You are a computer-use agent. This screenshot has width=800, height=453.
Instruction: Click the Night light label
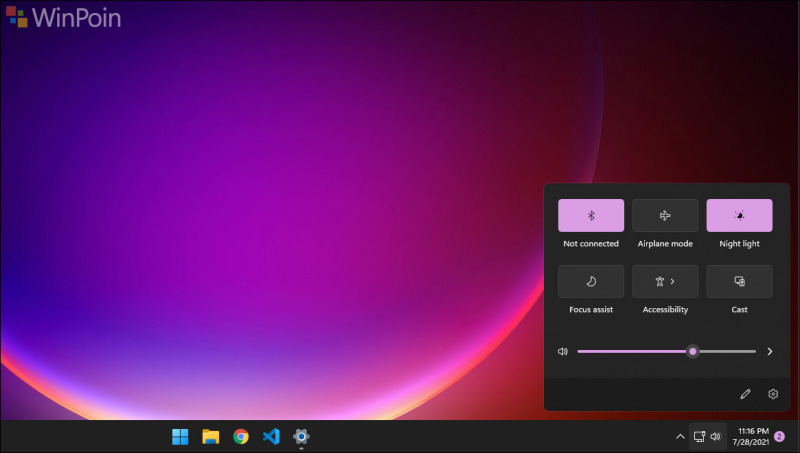pyautogui.click(x=739, y=244)
